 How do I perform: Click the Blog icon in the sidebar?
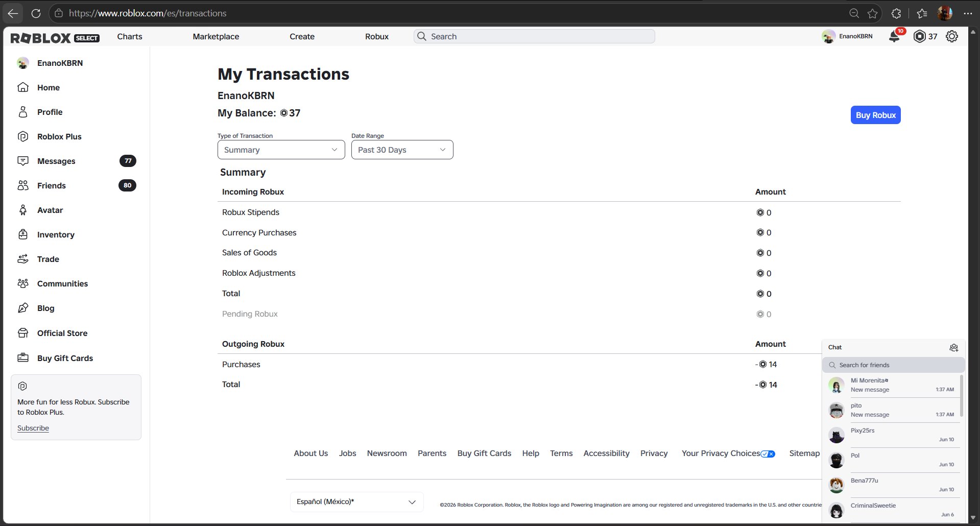click(23, 308)
